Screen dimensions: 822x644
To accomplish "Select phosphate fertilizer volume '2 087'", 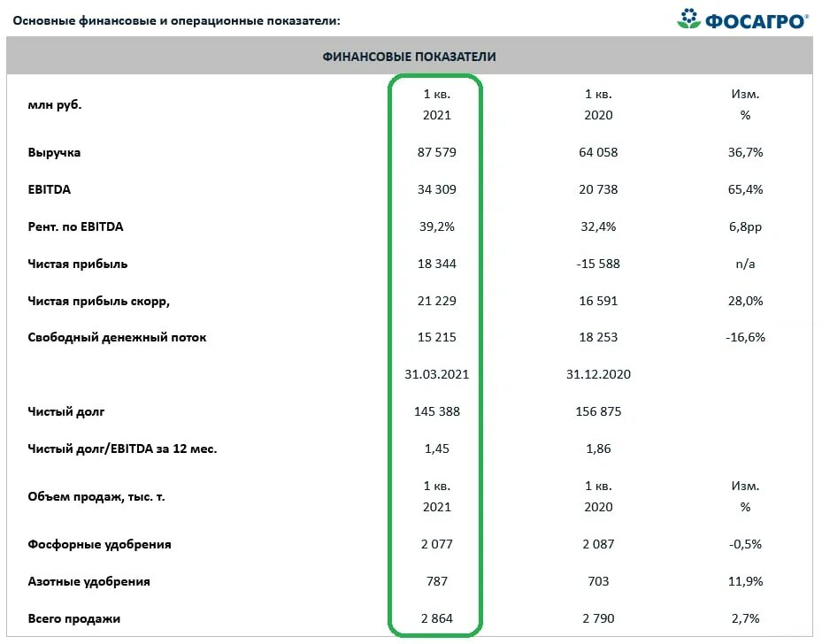I will (x=598, y=544).
